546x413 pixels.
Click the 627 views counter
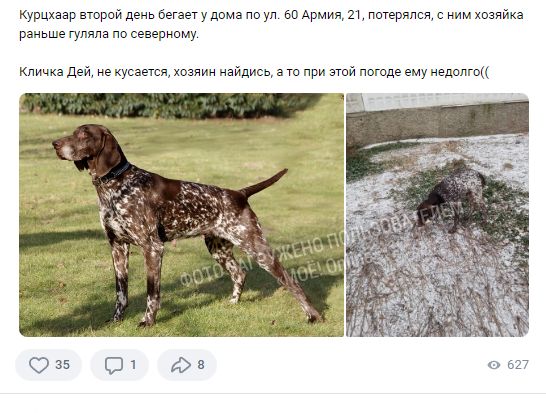pos(518,365)
